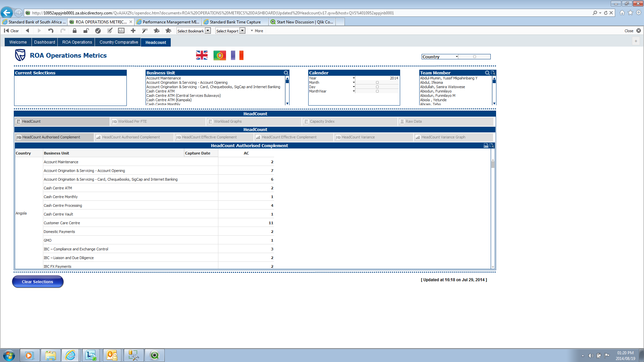Switch to Country Comparative tab

(119, 42)
